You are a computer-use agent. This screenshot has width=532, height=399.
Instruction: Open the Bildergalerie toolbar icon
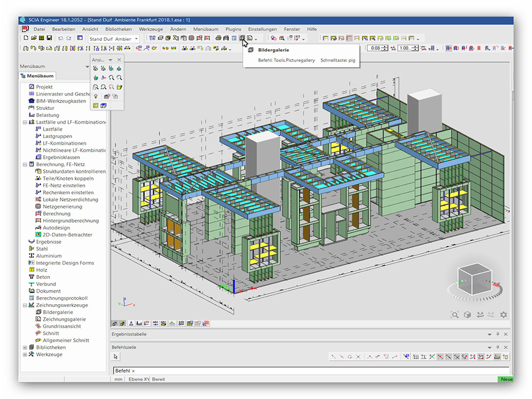pos(242,38)
